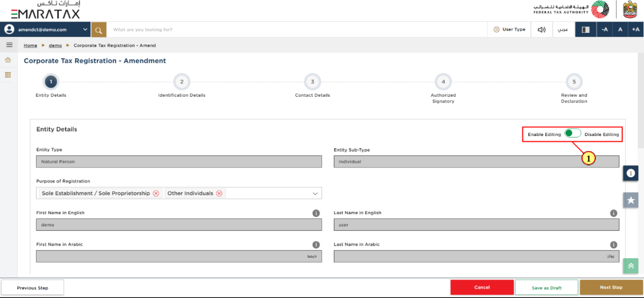Click the Last Name in English field

(x=476, y=224)
